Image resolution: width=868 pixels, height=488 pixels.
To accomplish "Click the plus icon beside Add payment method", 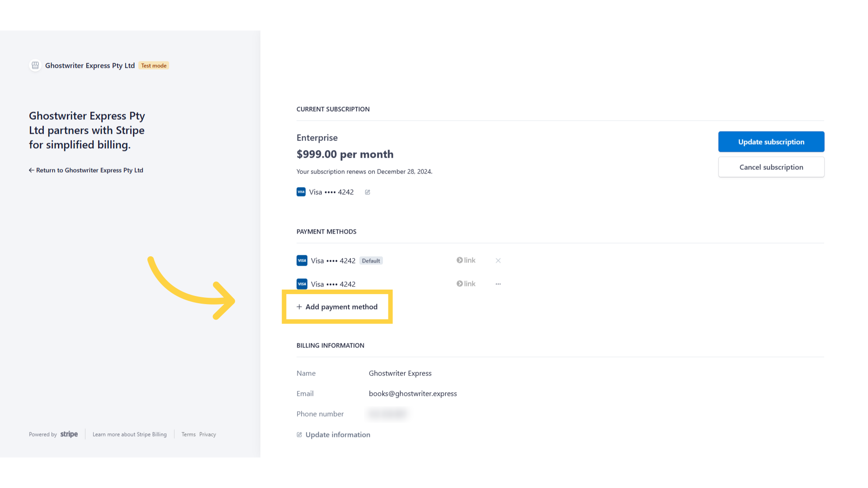I will point(299,307).
